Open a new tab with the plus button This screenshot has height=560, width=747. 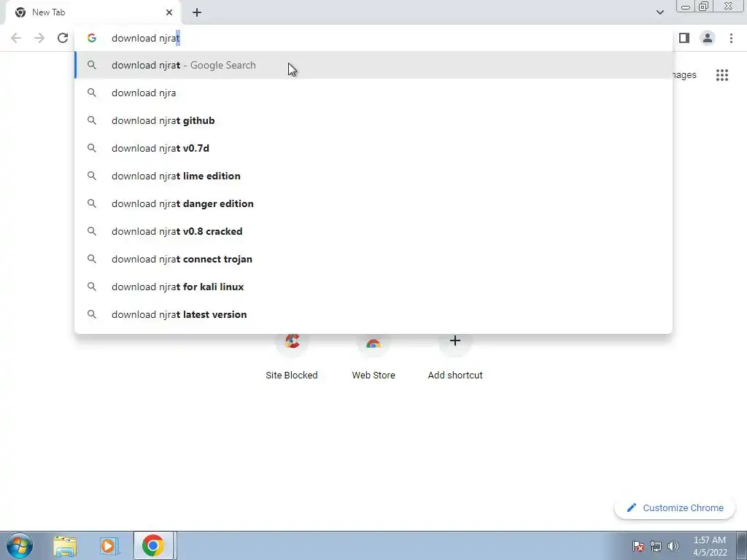click(x=197, y=12)
